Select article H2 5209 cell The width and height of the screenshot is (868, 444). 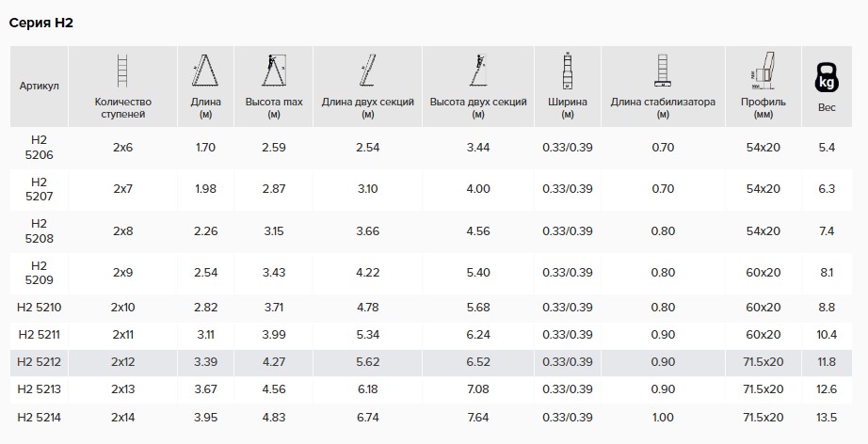(x=40, y=273)
